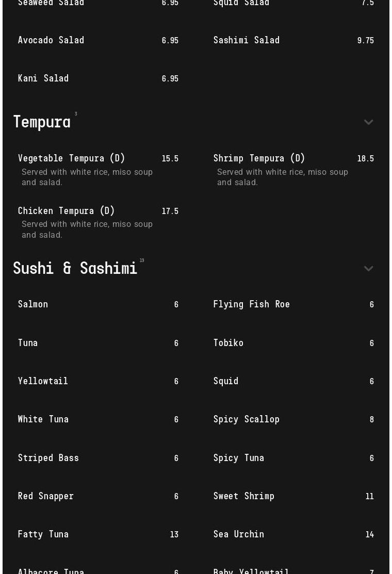Open the Kani Salad item
Image resolution: width=392 pixels, height=574 pixels.
click(43, 78)
